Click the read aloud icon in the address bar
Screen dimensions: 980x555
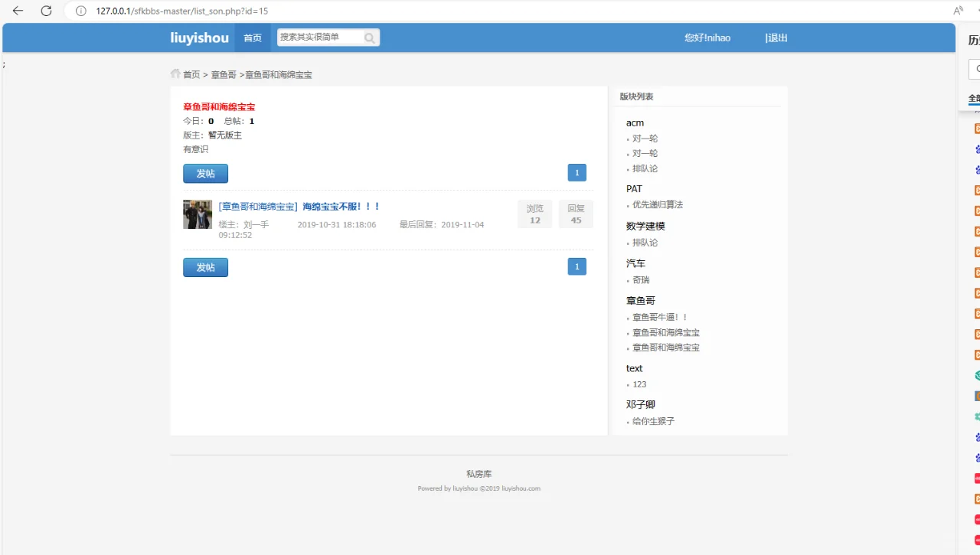tap(958, 11)
